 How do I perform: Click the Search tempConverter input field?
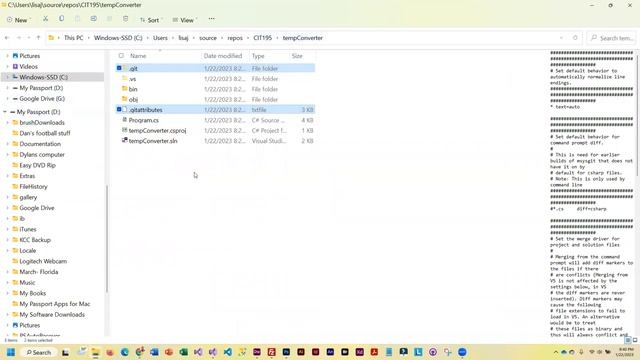tap(611, 38)
